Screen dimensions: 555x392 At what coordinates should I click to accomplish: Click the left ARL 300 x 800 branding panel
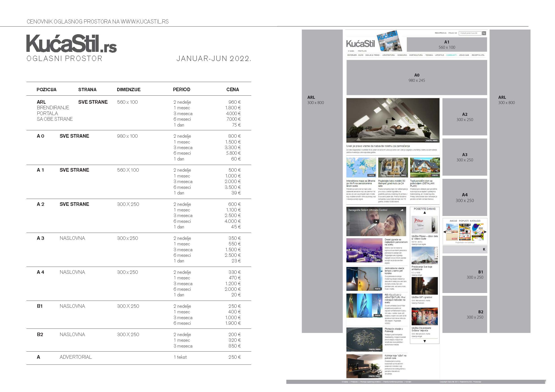[x=322, y=181]
